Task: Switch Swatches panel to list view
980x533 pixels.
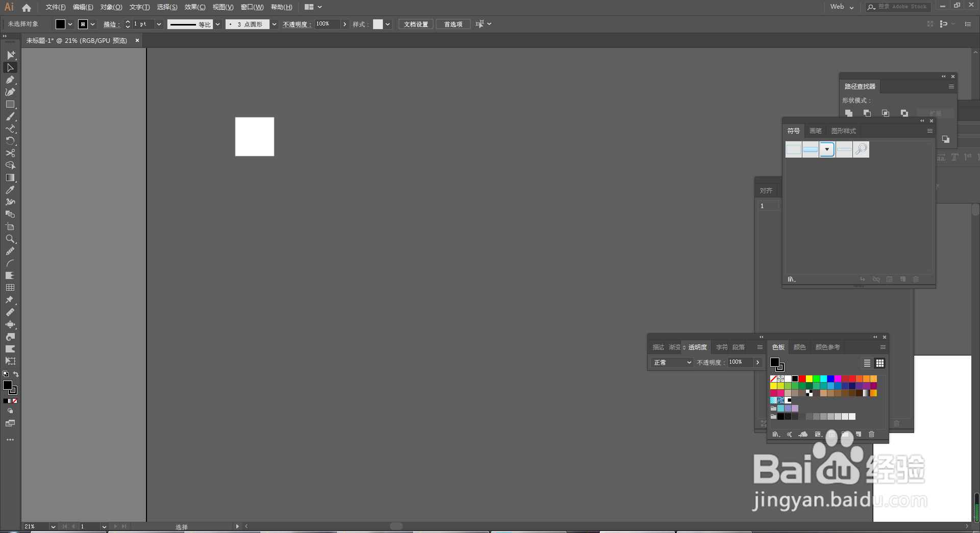Action: [867, 363]
